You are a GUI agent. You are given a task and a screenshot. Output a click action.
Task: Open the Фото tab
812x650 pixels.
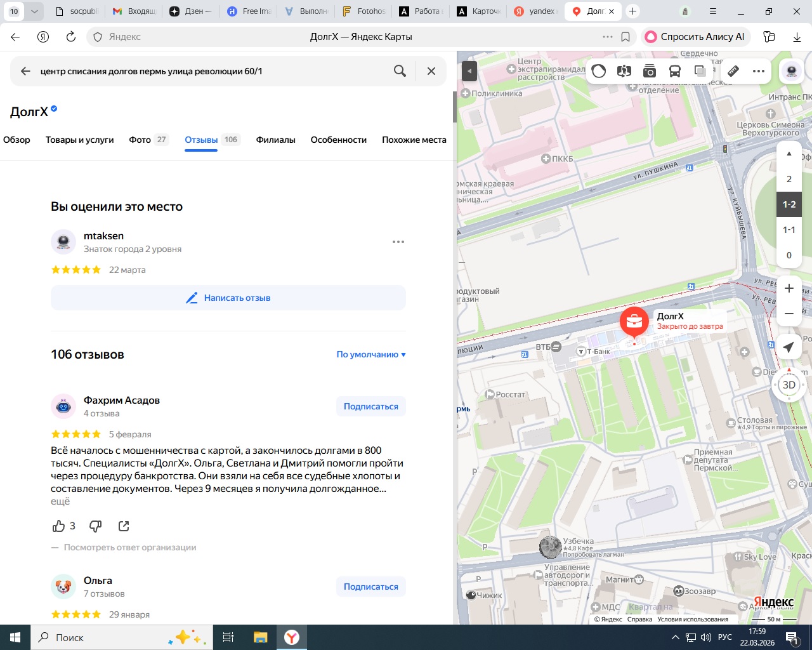149,140
